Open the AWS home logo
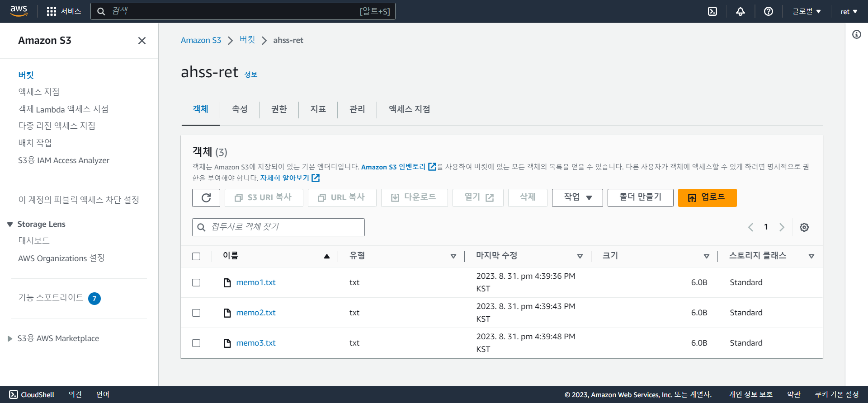 pos(19,11)
